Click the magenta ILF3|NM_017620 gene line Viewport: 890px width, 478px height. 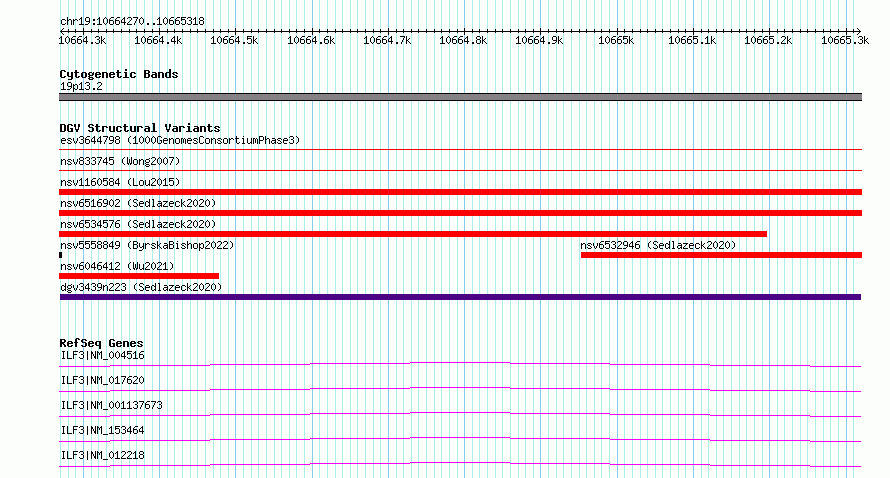click(460, 389)
